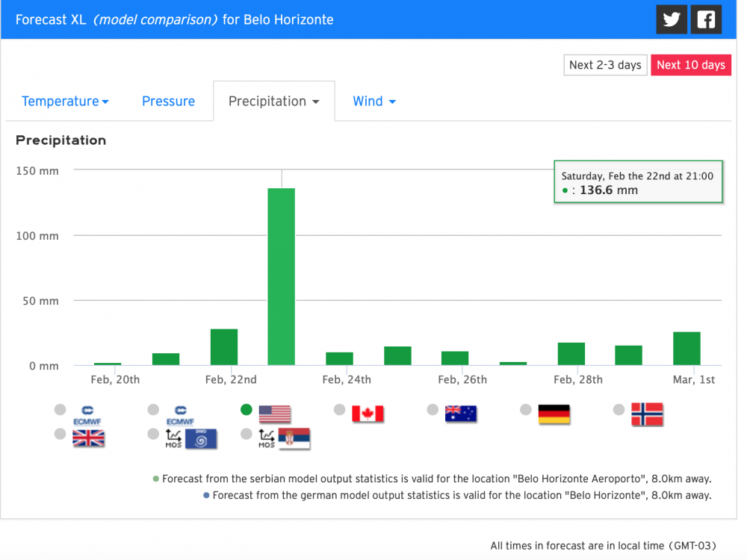Click the Serbian MOS model icon
Screen dimensions: 747x560
pos(284,438)
